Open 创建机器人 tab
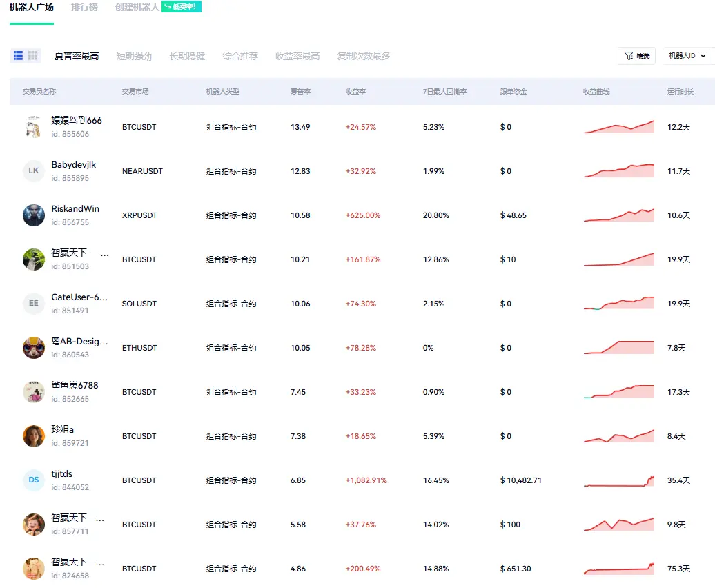 click(137, 8)
